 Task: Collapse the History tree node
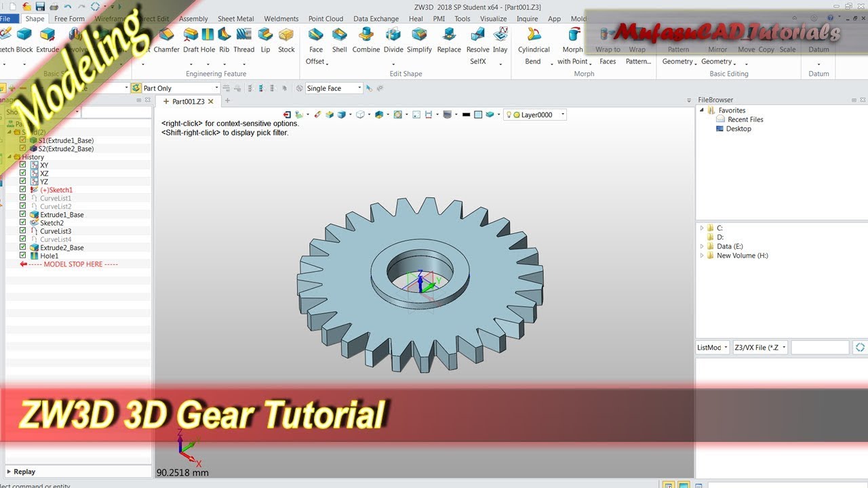(x=9, y=157)
